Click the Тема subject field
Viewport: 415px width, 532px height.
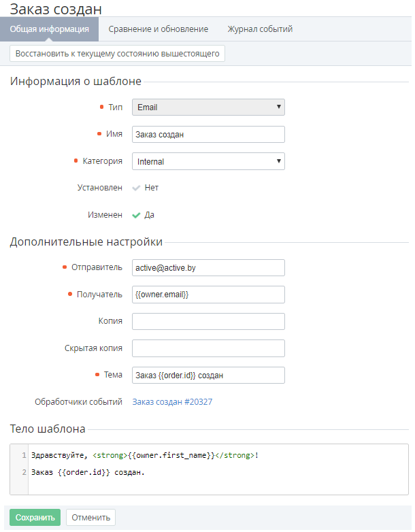pyautogui.click(x=208, y=376)
